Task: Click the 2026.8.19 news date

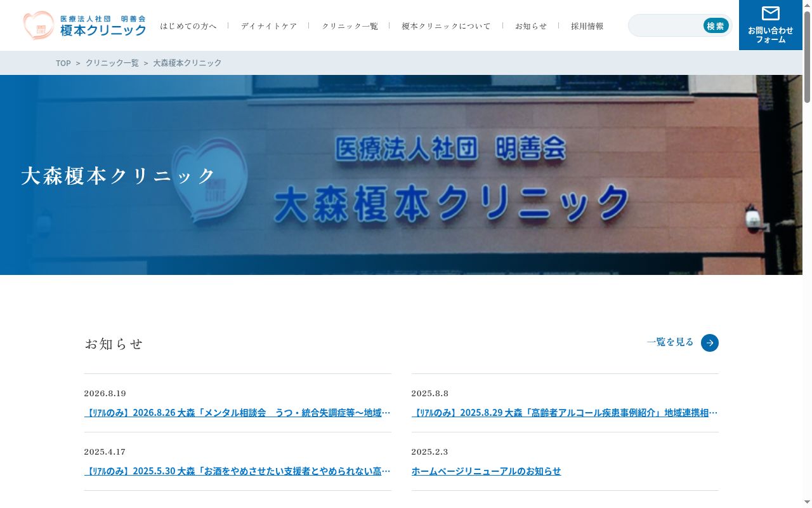Action: [105, 393]
